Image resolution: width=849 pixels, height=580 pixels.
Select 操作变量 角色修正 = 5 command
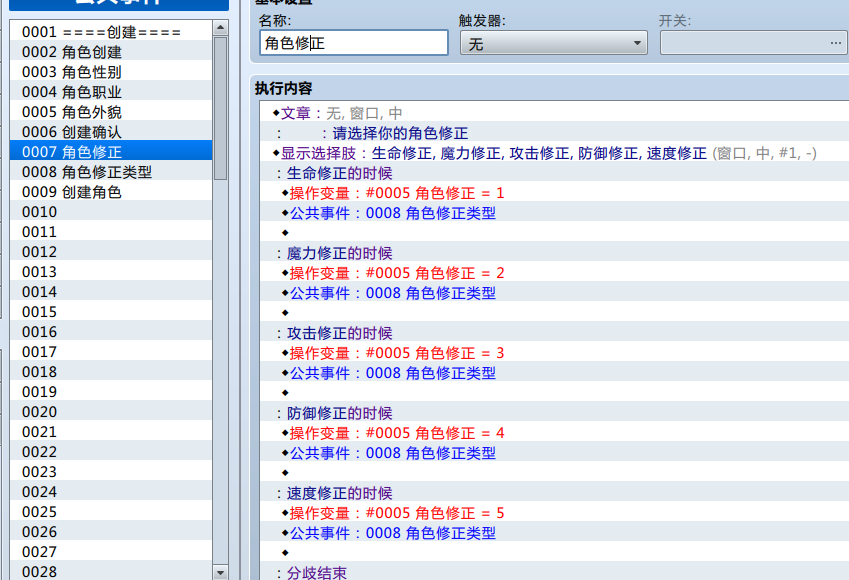pyautogui.click(x=554, y=513)
